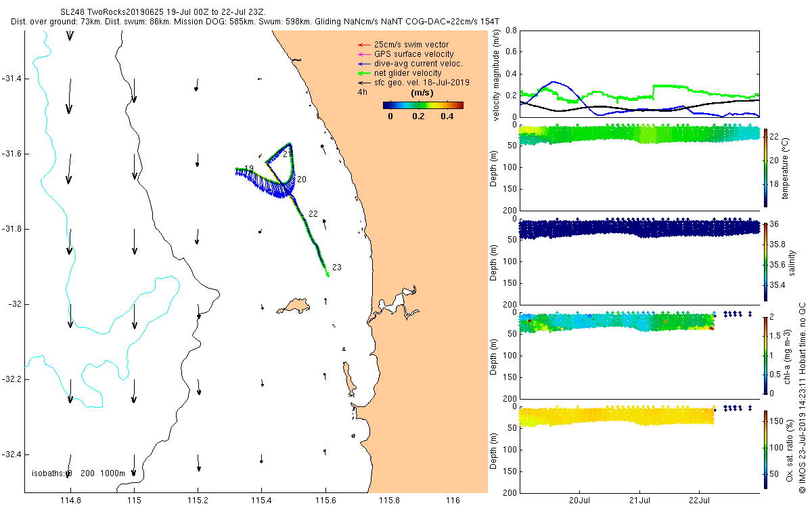Screen dimensions: 812x508
Task: Click the '1000m' isobath label
Action: (112, 473)
